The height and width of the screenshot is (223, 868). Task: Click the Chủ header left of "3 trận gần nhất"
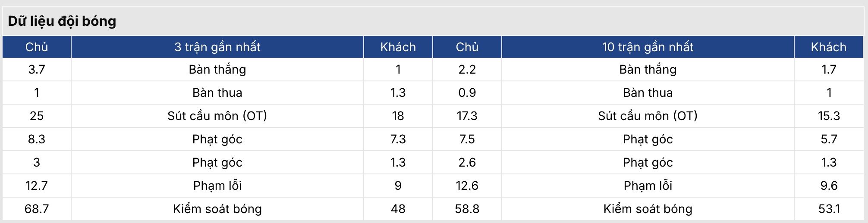tap(37, 47)
